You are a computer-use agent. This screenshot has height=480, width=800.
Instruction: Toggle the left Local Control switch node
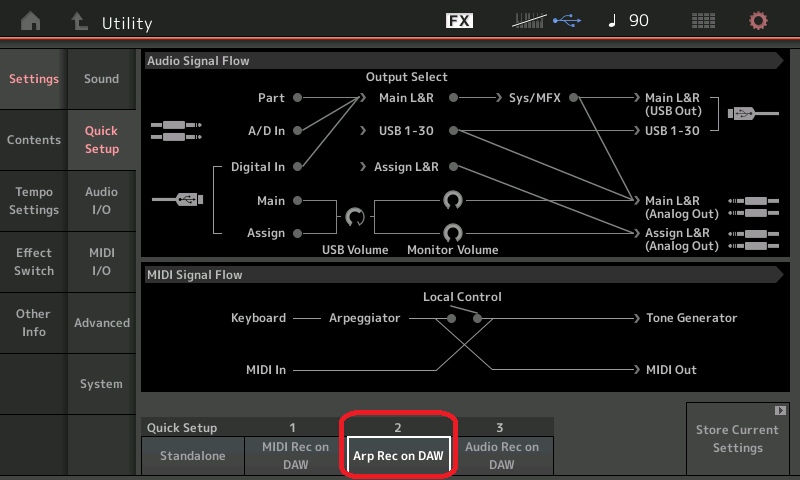[452, 318]
